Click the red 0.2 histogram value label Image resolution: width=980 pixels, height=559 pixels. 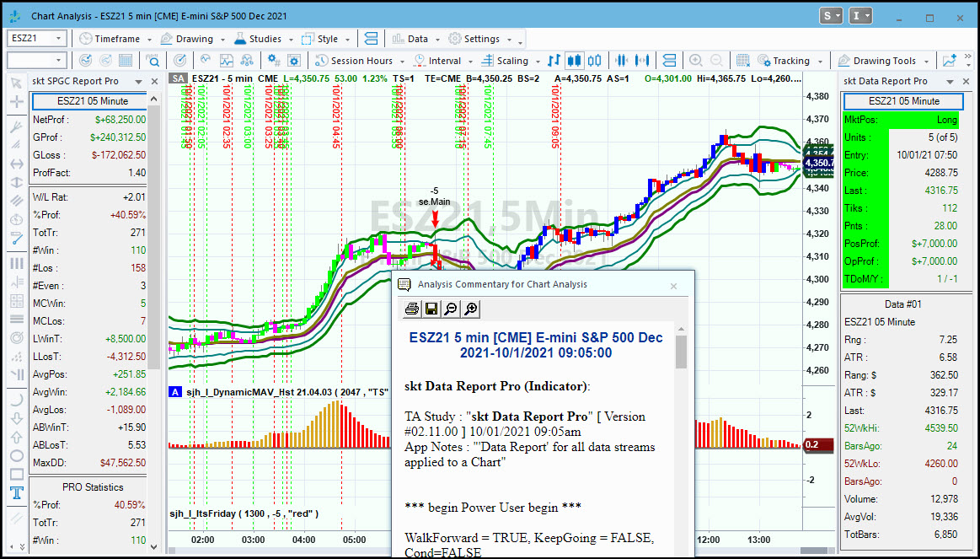819,445
